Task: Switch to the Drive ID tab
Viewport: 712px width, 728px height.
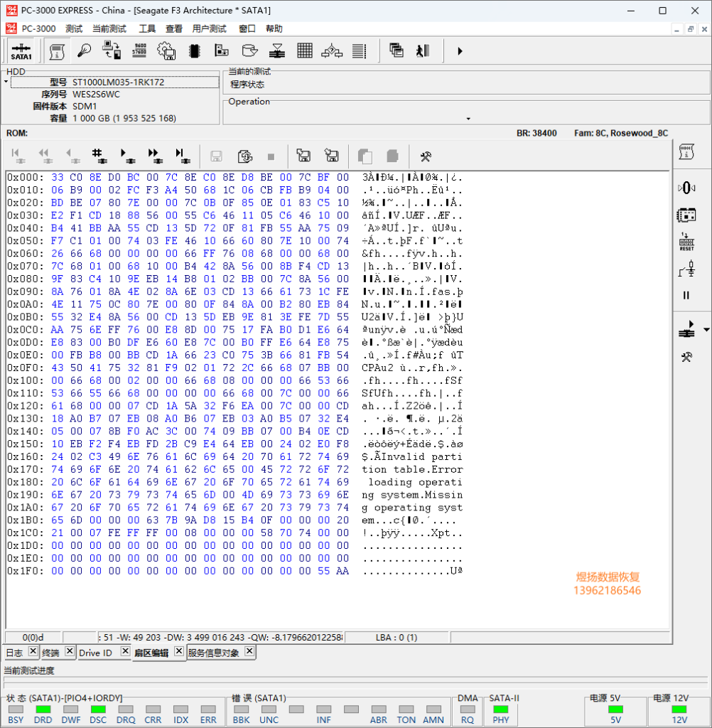Action: tap(96, 653)
